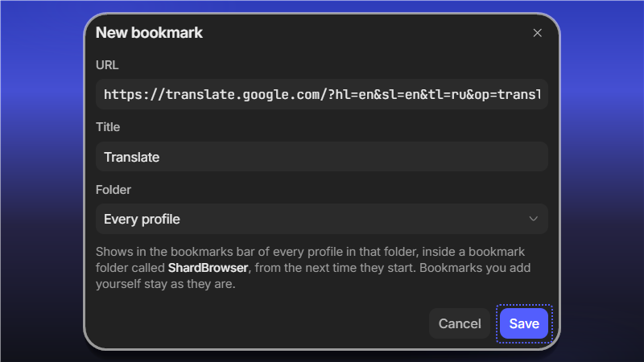The width and height of the screenshot is (644, 362).
Task: Close the New bookmark dialog
Action: (537, 33)
